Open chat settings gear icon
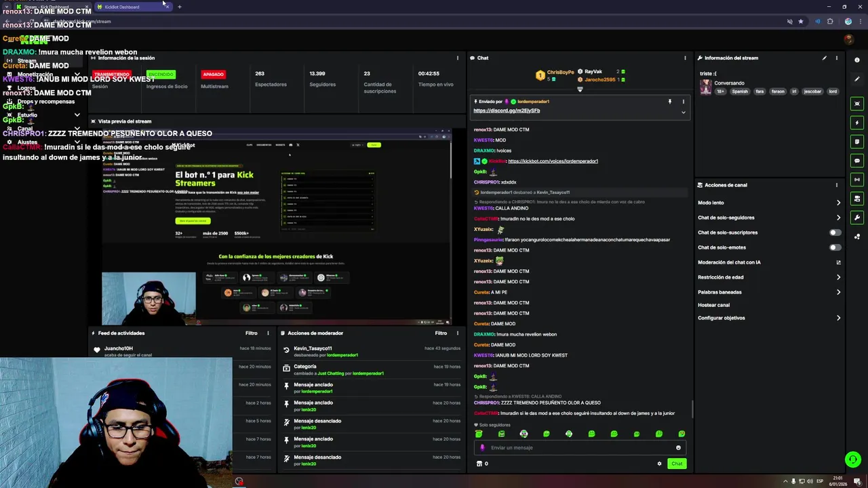 point(659,464)
